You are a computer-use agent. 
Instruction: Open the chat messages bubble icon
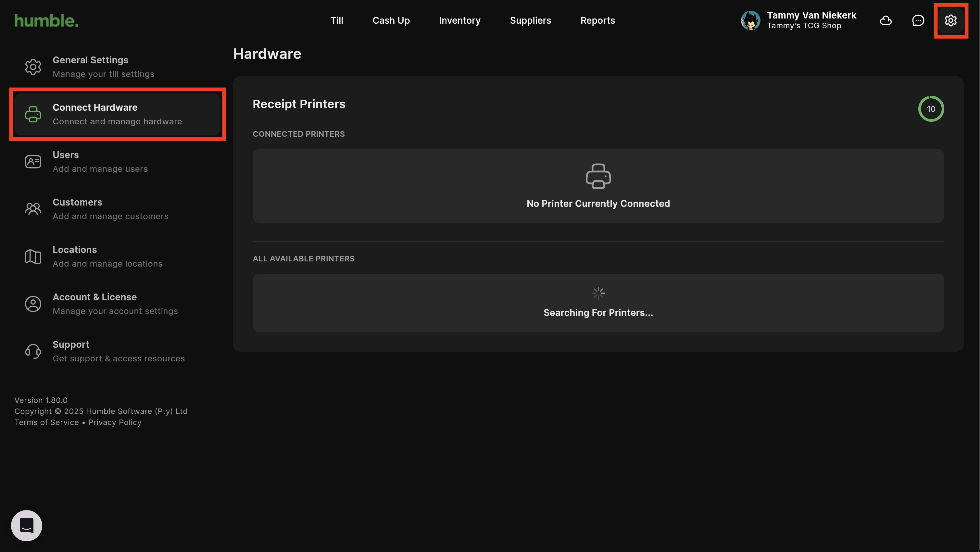coord(918,20)
